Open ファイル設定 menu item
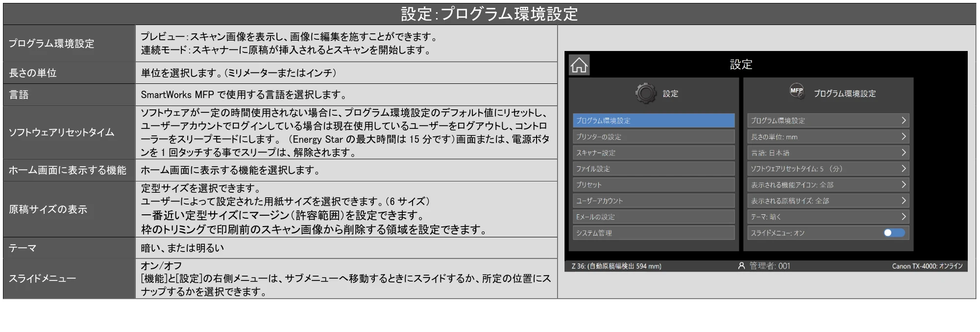This screenshot has width=980, height=332. pos(654,169)
